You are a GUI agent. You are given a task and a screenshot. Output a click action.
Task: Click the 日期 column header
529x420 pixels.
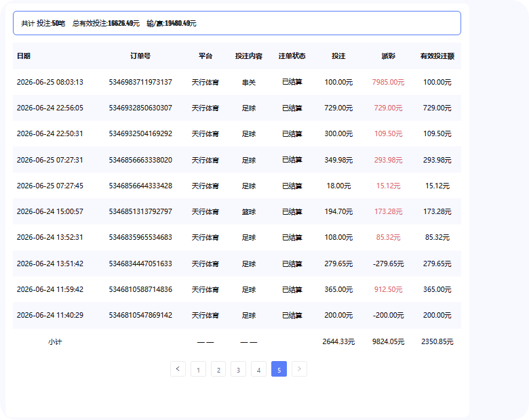click(24, 56)
